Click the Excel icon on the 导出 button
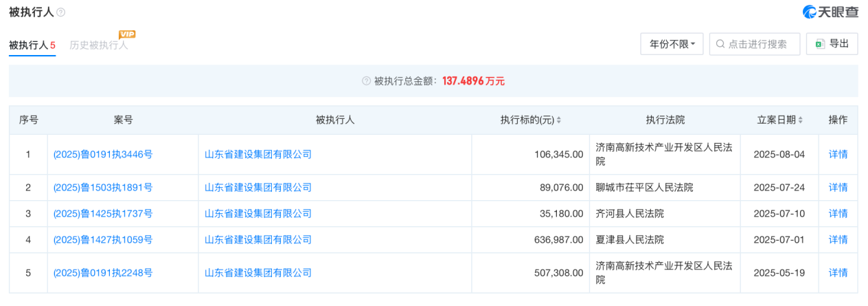Image resolution: width=868 pixels, height=306 pixels. point(819,44)
